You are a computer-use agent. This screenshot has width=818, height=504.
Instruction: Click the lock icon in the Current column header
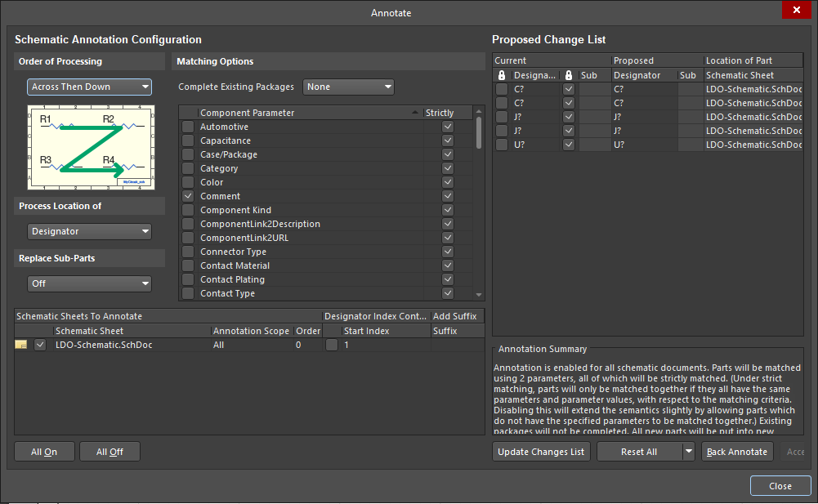(x=500, y=74)
